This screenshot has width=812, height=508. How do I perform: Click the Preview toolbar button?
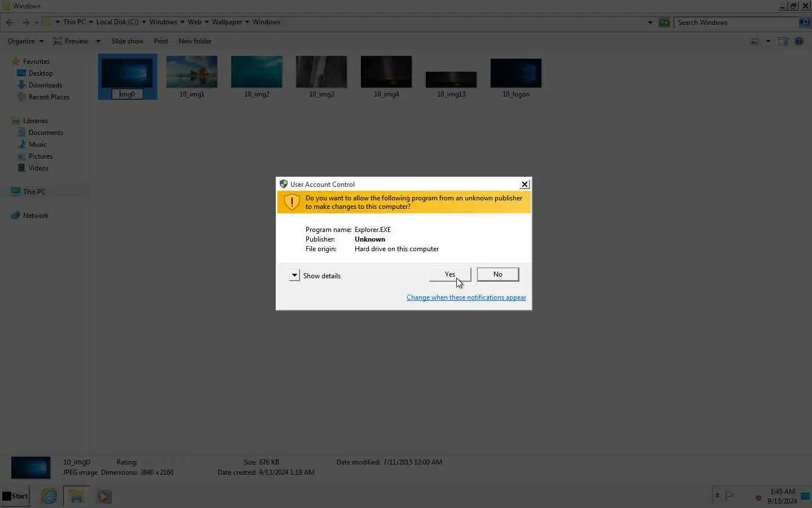pyautogui.click(x=70, y=41)
